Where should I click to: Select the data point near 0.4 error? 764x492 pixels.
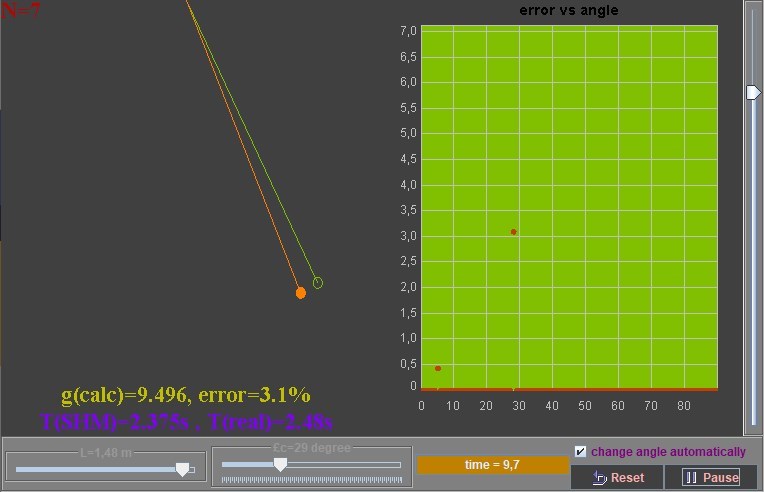pos(438,369)
